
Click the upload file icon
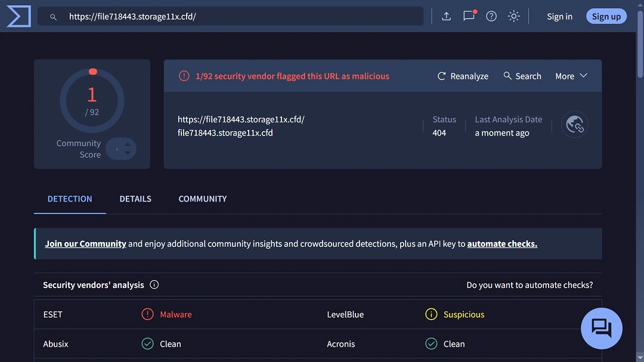[x=447, y=17]
